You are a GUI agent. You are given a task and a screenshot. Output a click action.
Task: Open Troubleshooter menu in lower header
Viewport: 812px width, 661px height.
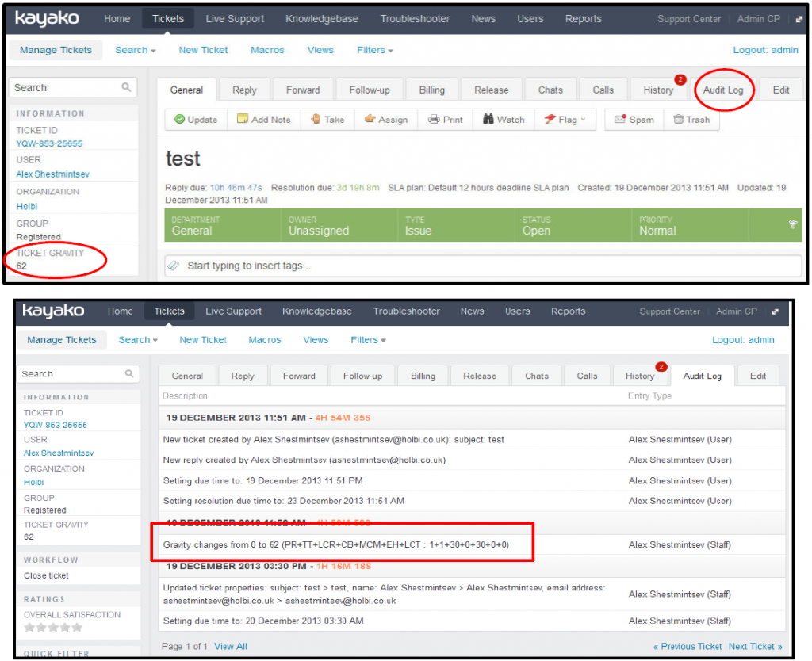tap(407, 311)
